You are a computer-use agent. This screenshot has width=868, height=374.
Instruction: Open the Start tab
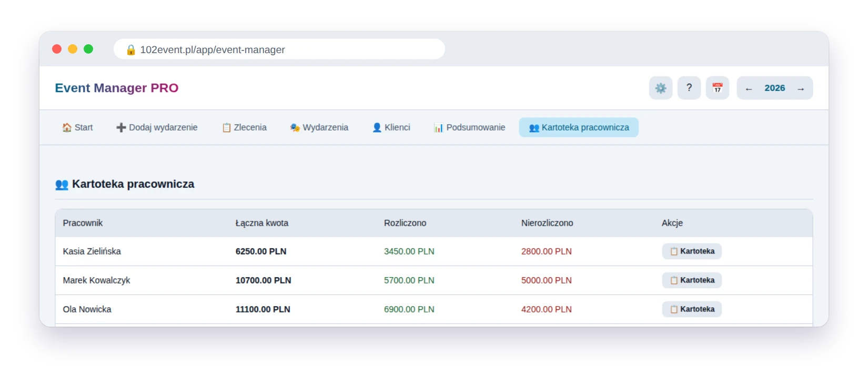77,127
